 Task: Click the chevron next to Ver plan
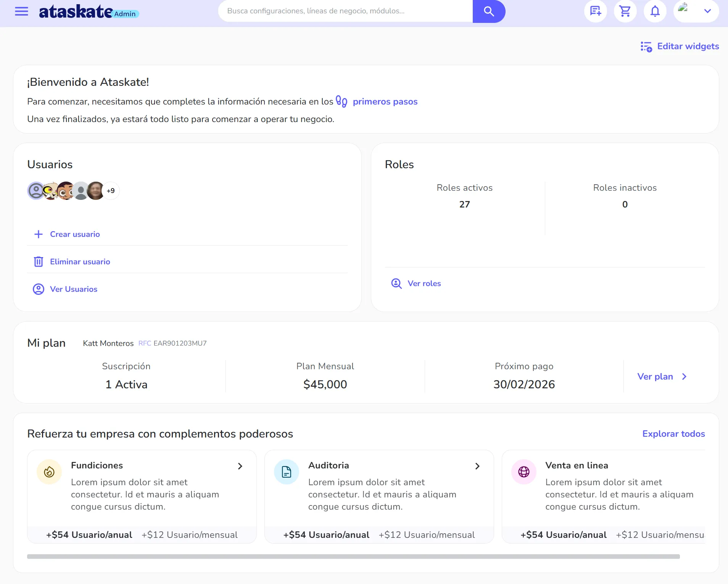point(684,376)
